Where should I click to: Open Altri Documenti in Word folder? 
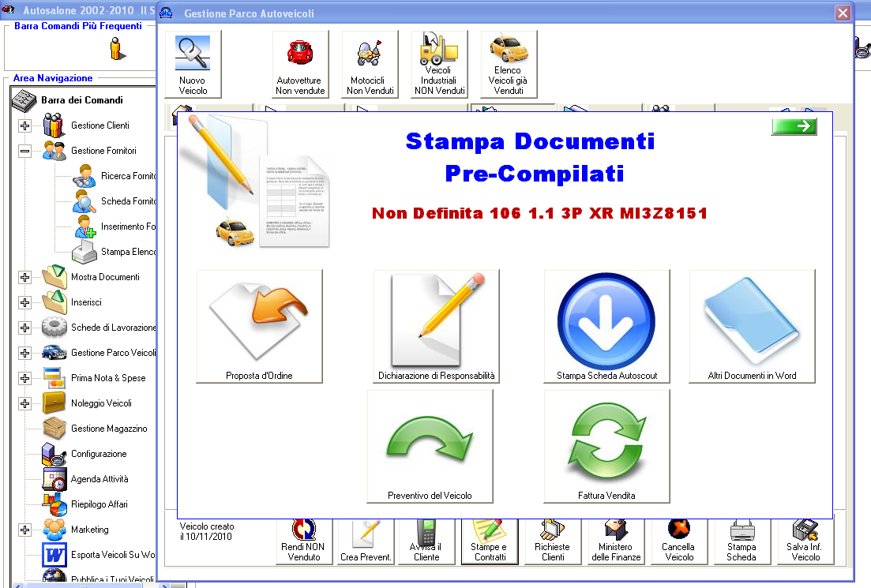coord(752,327)
